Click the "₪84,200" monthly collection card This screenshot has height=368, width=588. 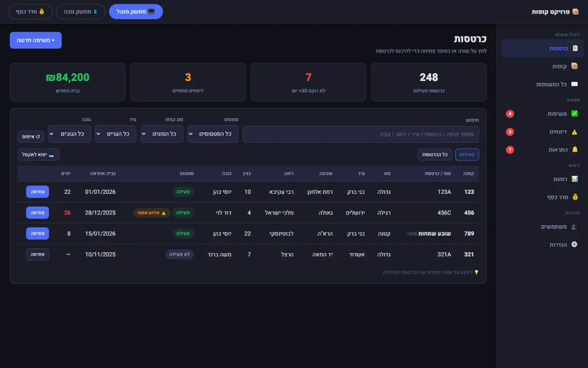click(x=68, y=82)
